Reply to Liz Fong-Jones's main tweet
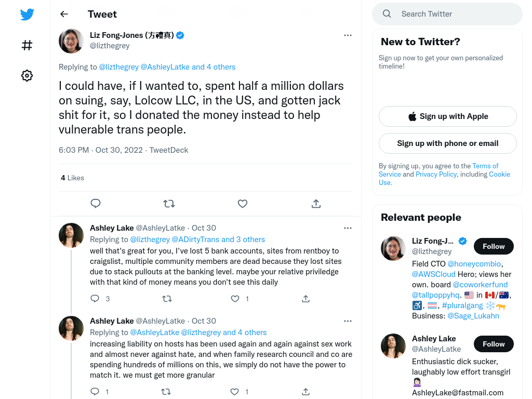Screen dimensions: 532x399 (96, 203)
